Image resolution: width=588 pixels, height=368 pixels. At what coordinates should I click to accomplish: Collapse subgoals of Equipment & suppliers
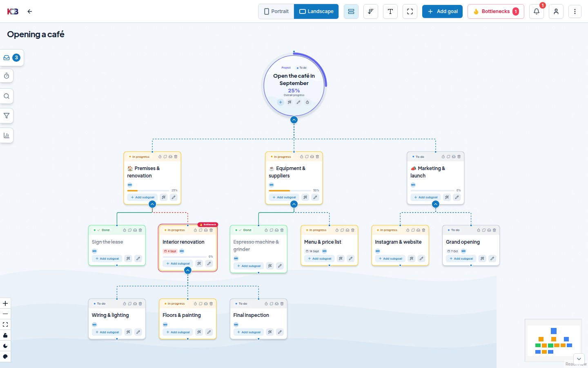[294, 204]
